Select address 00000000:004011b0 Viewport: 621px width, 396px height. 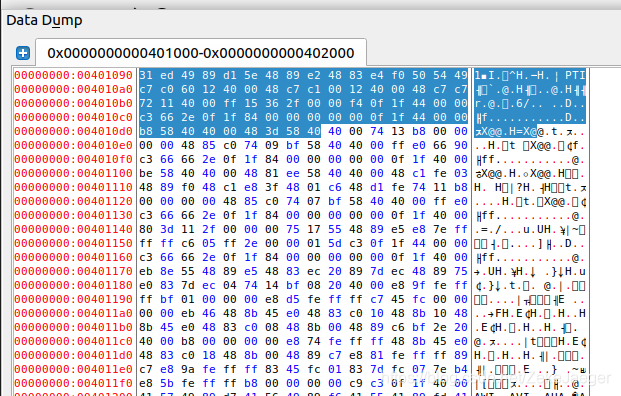pyautogui.click(x=74, y=327)
